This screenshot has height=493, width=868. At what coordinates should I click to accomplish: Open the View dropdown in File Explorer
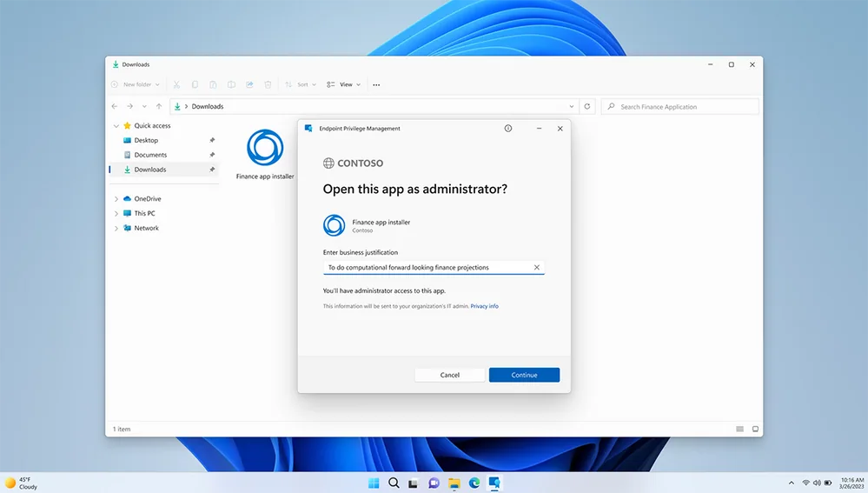(343, 84)
